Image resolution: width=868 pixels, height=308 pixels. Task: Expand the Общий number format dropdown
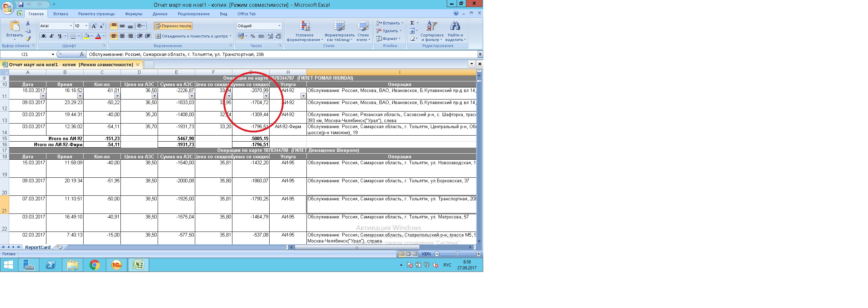click(x=279, y=26)
